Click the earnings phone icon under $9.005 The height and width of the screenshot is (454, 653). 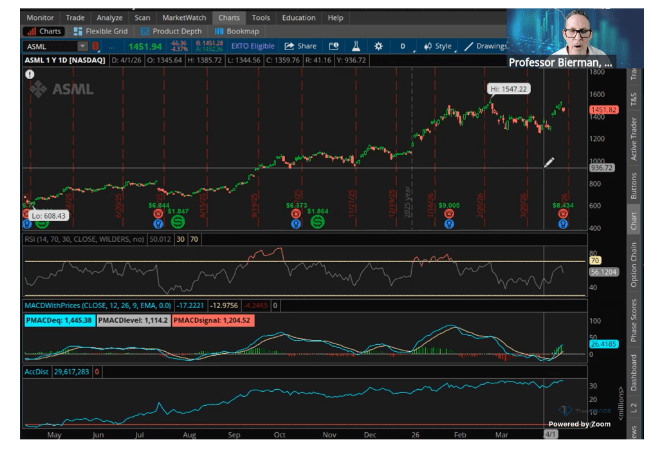(x=449, y=214)
